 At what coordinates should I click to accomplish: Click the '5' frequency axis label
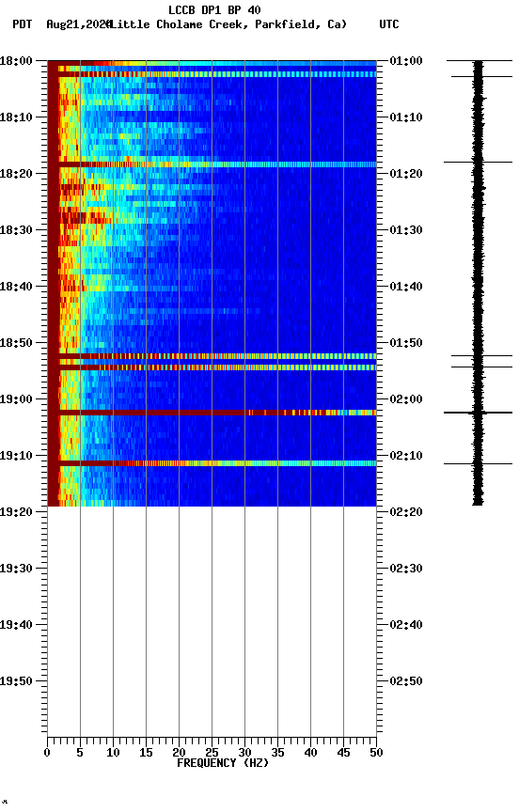tap(80, 753)
